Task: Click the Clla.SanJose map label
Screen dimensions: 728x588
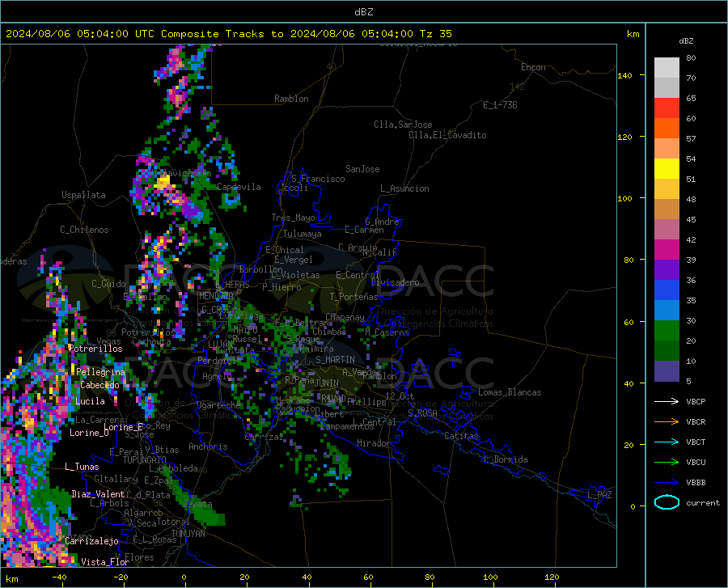Action: click(403, 125)
